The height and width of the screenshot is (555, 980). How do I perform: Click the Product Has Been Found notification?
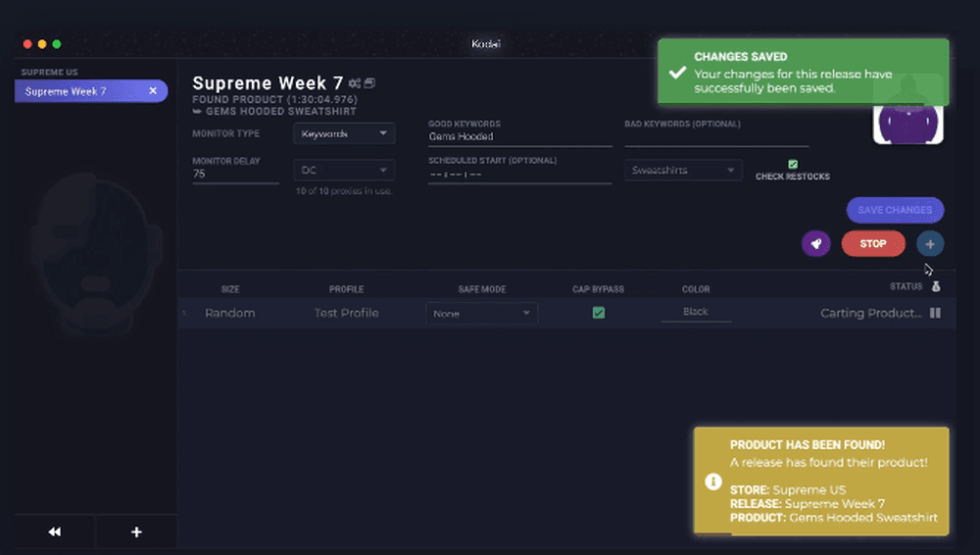point(821,481)
